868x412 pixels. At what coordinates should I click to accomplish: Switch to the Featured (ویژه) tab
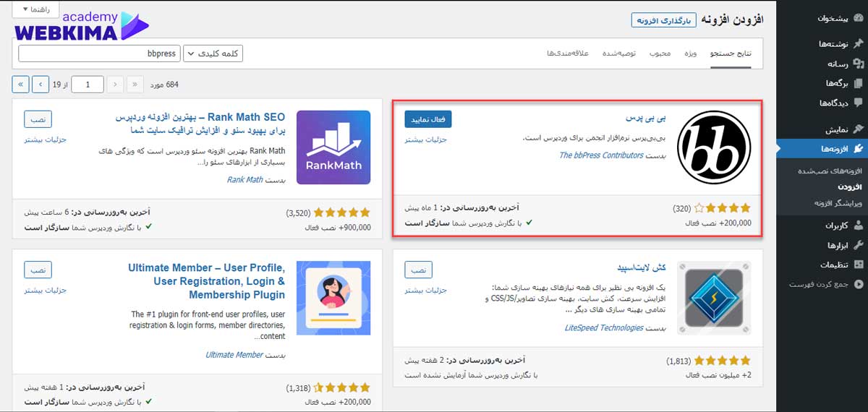point(691,54)
